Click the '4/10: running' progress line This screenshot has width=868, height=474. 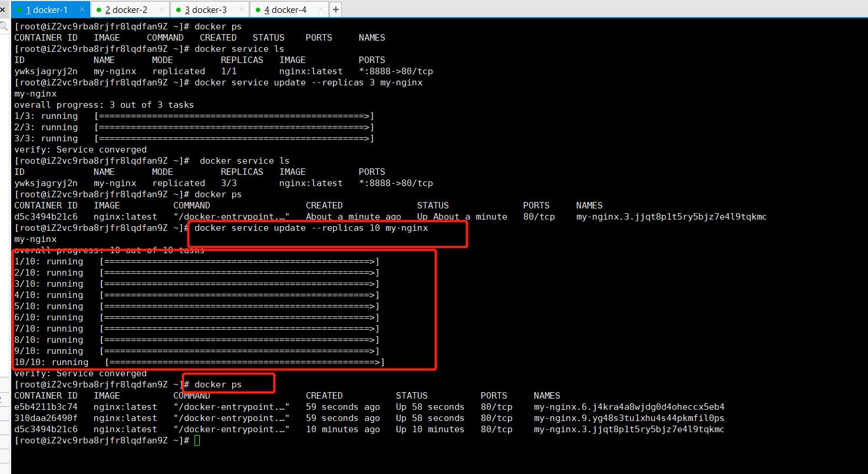[197, 295]
